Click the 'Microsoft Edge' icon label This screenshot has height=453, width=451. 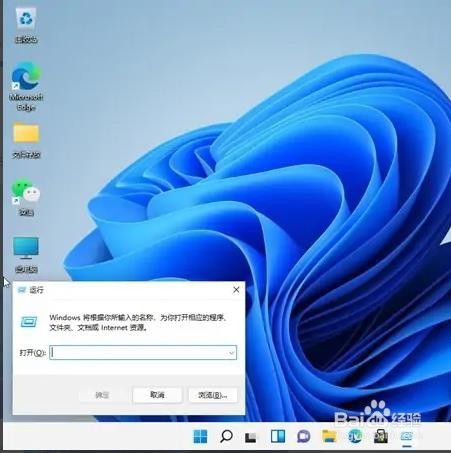point(26,102)
